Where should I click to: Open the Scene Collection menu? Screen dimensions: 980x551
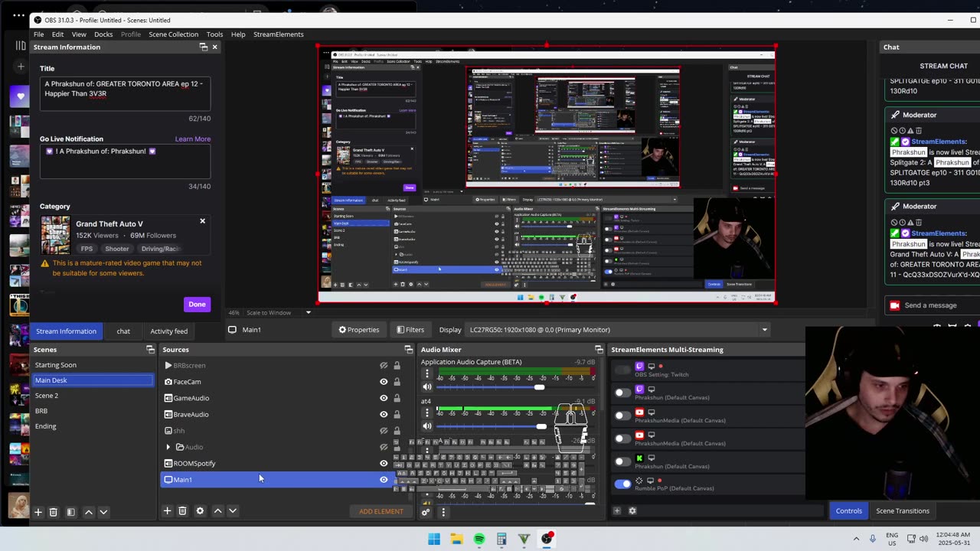pyautogui.click(x=173, y=34)
